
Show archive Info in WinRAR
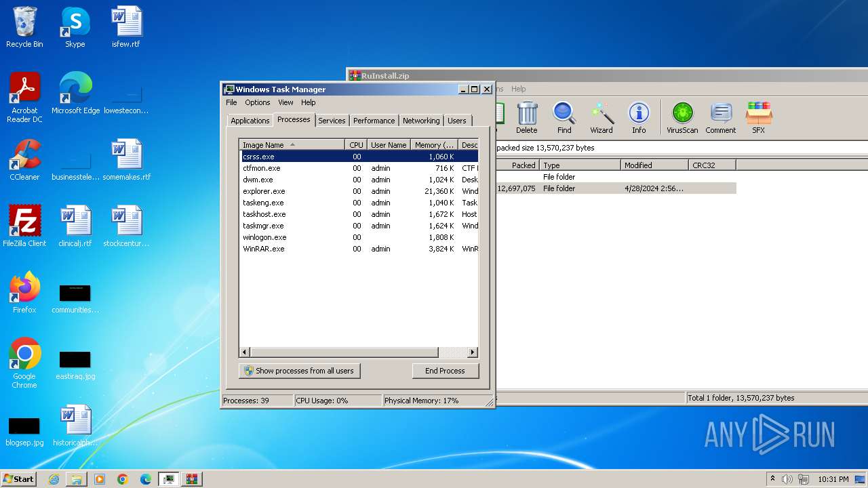click(639, 118)
